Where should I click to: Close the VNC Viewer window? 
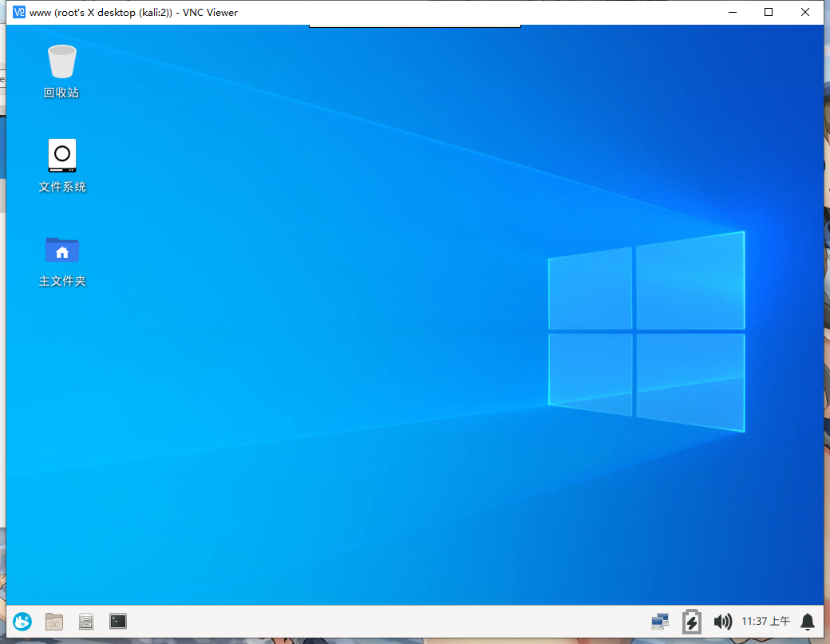[805, 12]
